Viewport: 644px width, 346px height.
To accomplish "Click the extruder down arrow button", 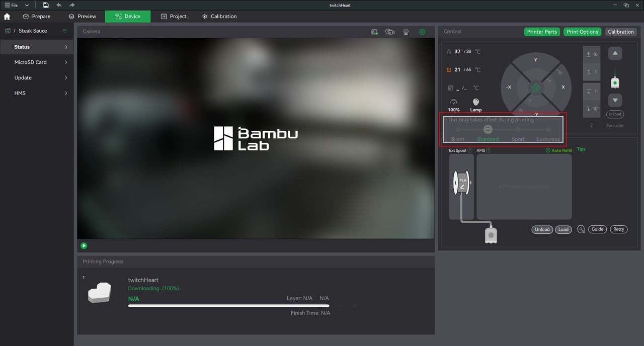I will 615,100.
